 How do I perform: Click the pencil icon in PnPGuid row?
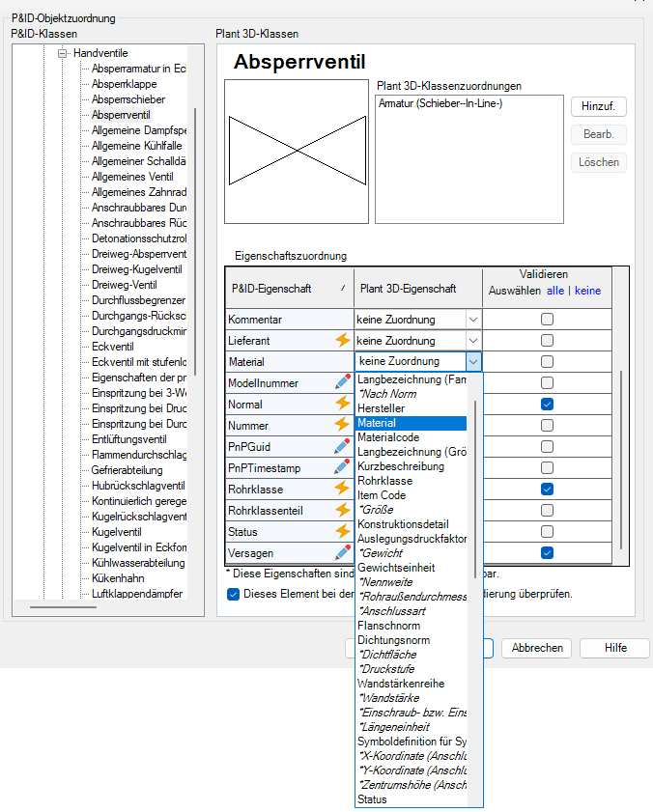click(343, 446)
